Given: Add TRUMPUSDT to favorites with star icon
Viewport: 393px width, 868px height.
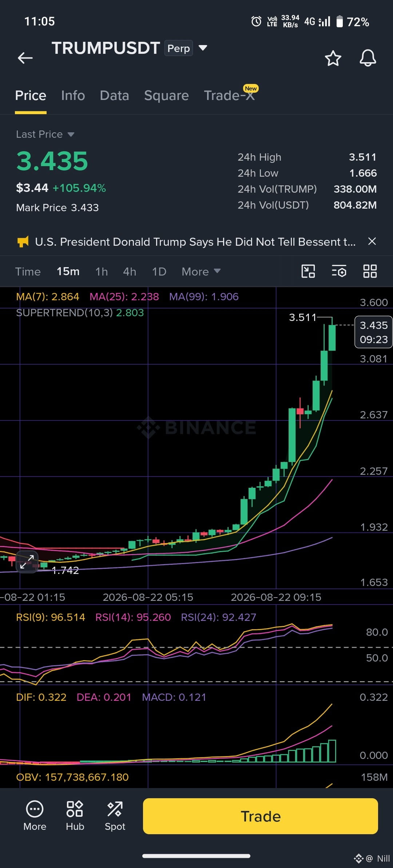Looking at the screenshot, I should (x=333, y=58).
